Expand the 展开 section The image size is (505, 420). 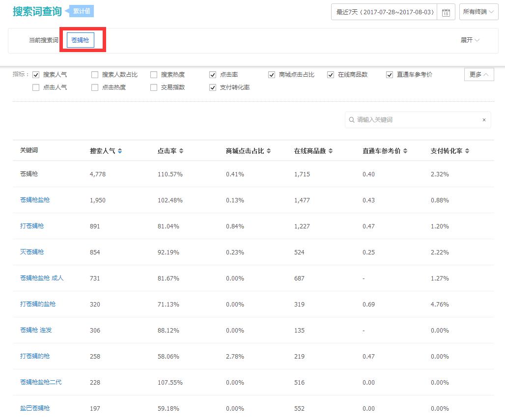(x=470, y=41)
